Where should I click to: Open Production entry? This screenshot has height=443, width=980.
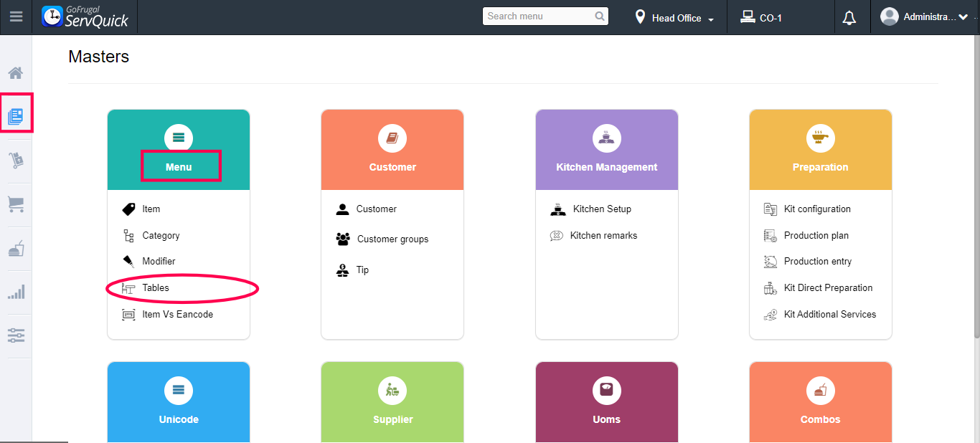tap(818, 262)
